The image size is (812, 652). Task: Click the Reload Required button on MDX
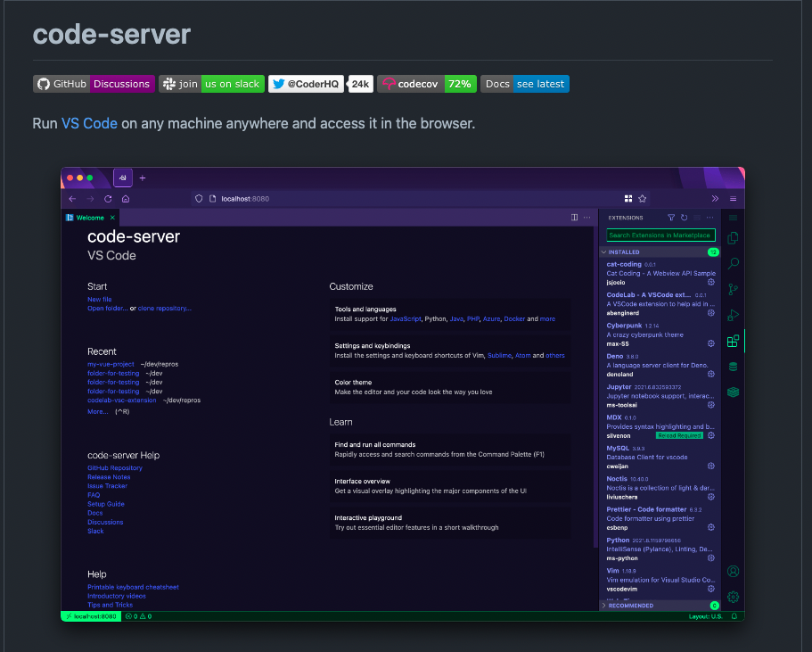tap(679, 435)
